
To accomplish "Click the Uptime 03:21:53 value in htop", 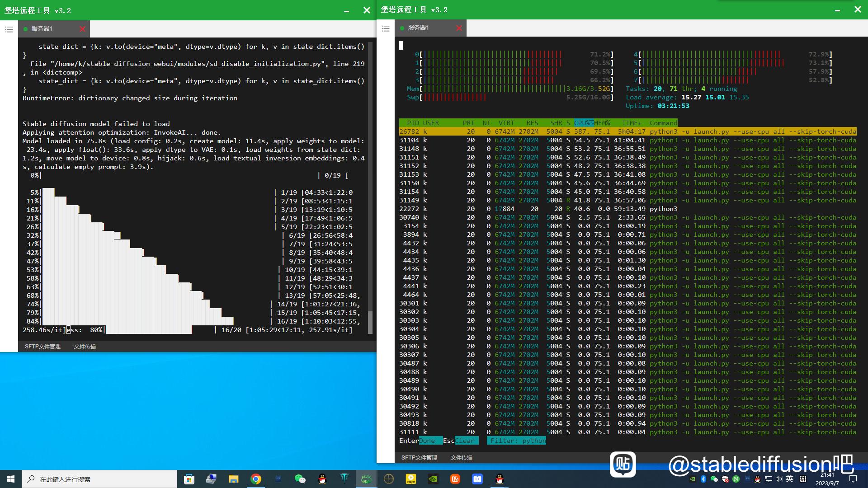I will pos(673,106).
